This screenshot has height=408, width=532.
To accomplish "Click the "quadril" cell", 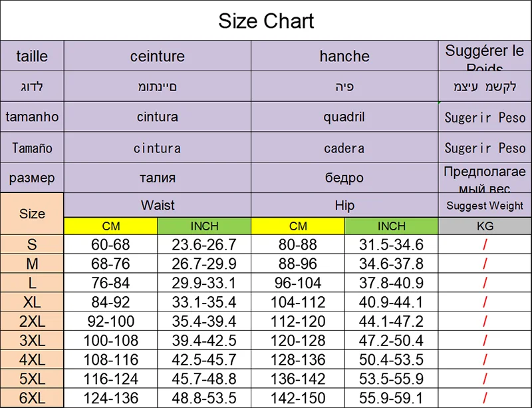I will [344, 117].
